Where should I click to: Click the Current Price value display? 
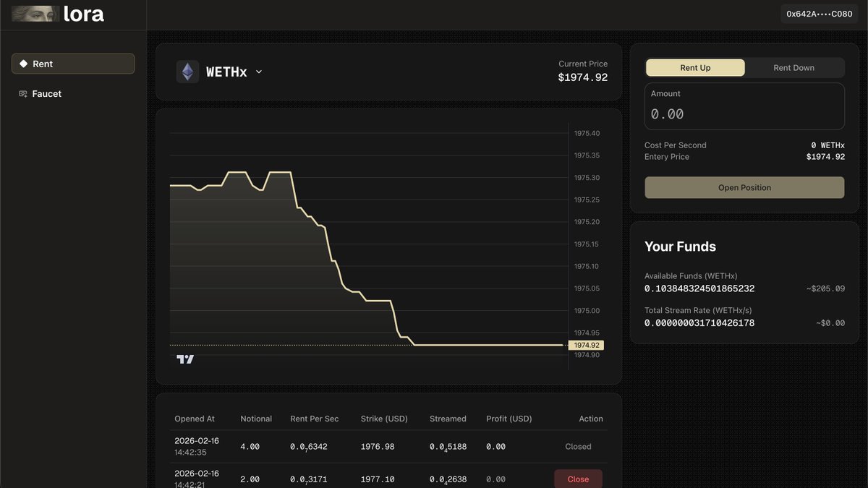pyautogui.click(x=583, y=77)
